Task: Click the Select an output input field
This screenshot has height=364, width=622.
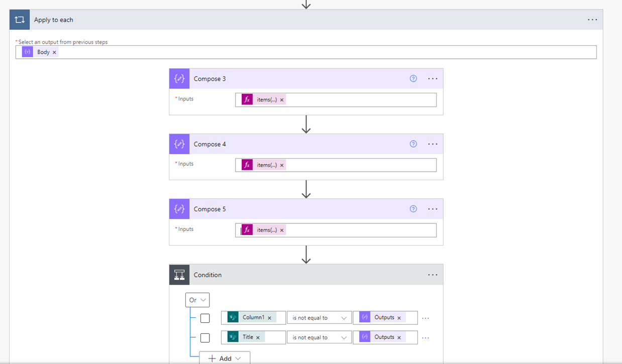Action: 306,52
